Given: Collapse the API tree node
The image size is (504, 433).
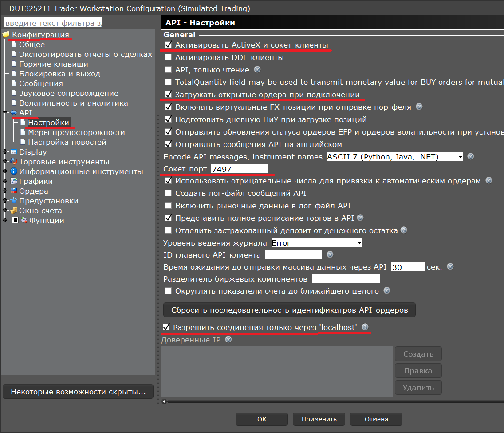Looking at the screenshot, I should coord(5,113).
